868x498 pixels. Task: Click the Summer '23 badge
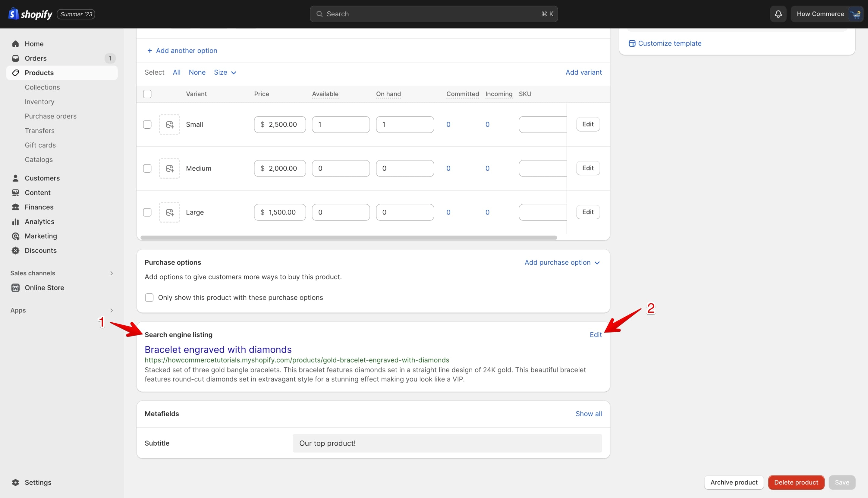[76, 14]
